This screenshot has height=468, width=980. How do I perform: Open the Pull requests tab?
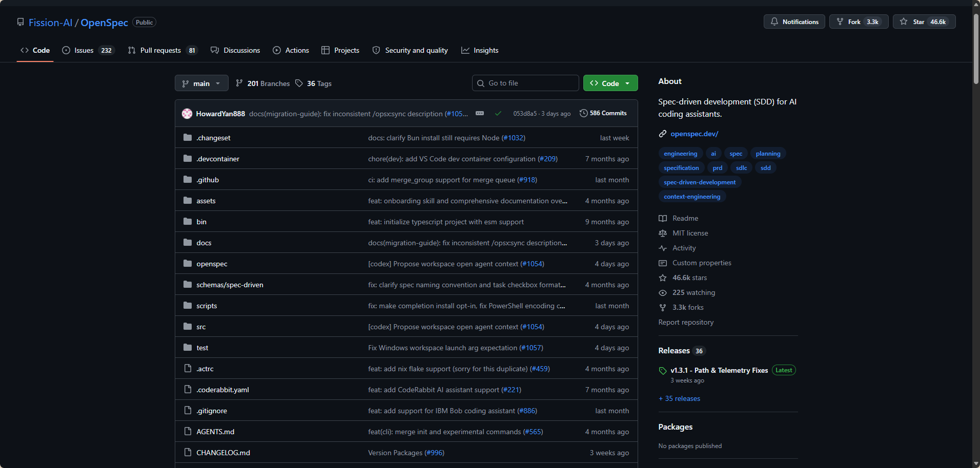(x=162, y=50)
